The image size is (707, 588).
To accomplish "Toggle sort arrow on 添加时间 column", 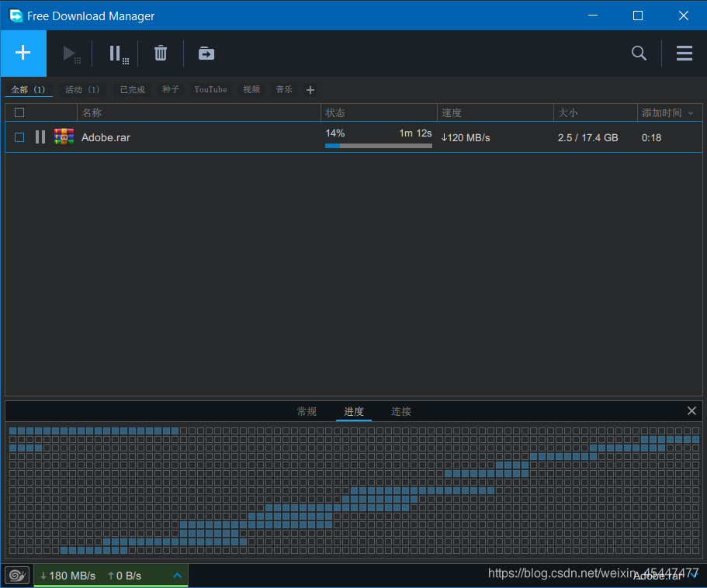I will tap(691, 113).
